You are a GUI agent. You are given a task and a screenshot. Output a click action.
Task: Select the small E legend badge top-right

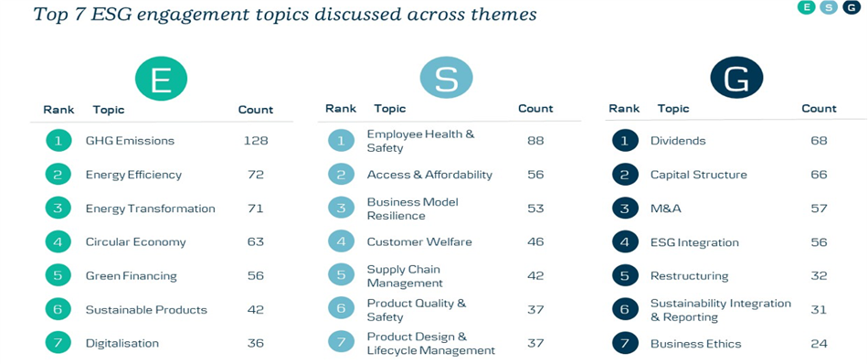coord(807,7)
